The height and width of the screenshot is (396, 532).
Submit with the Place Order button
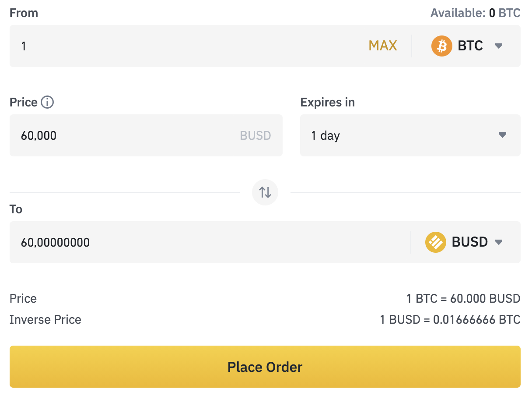tap(265, 367)
